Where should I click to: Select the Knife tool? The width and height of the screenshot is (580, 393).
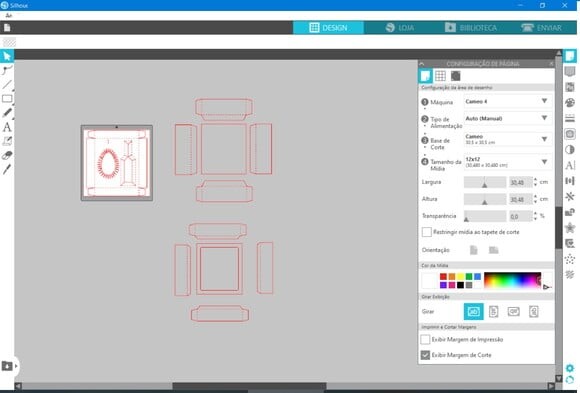pyautogui.click(x=7, y=169)
